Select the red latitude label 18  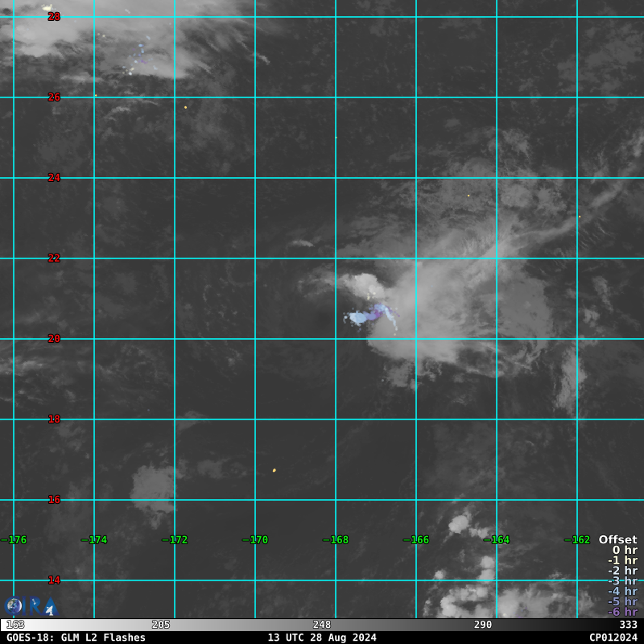[x=54, y=419]
